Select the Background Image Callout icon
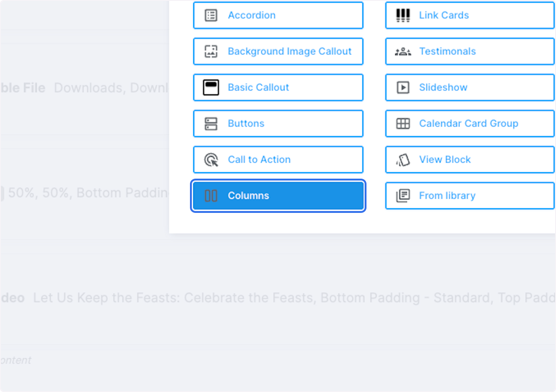The image size is (556, 392). click(x=212, y=51)
